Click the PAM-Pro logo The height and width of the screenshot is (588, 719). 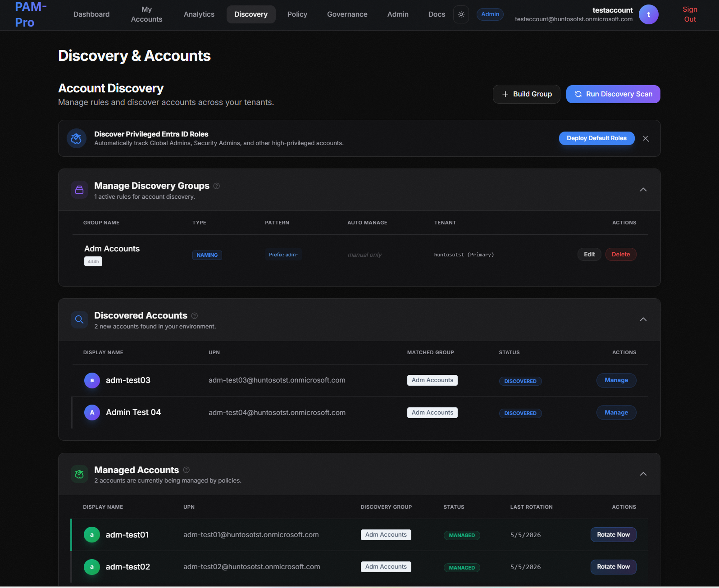31,14
